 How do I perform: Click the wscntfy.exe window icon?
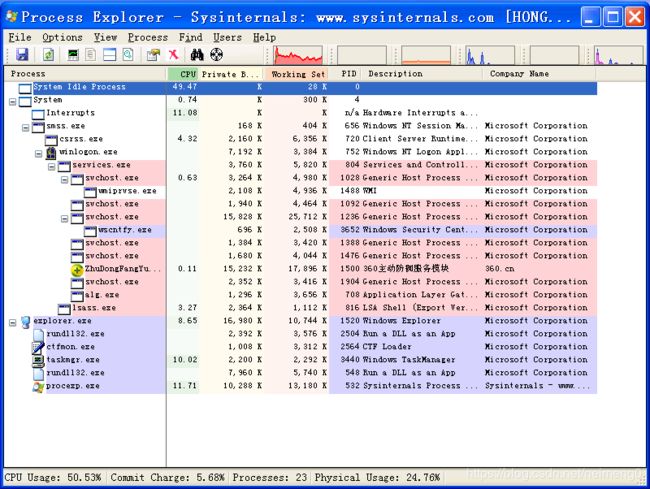[90, 231]
